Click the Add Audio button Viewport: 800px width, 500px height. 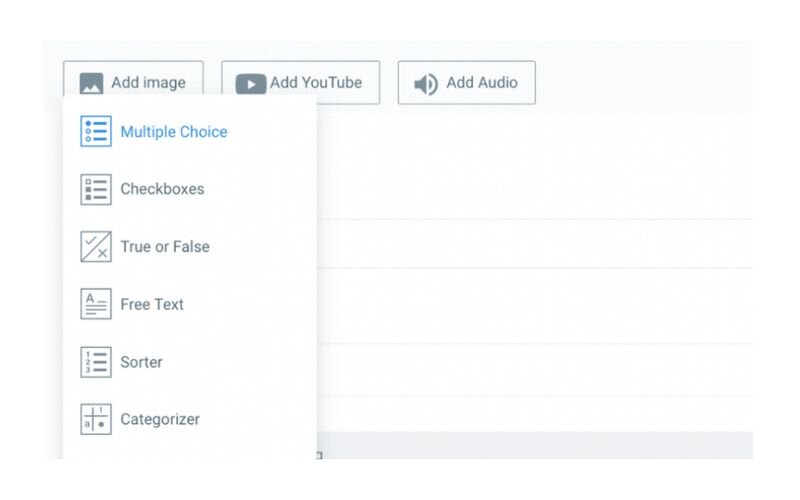click(467, 83)
